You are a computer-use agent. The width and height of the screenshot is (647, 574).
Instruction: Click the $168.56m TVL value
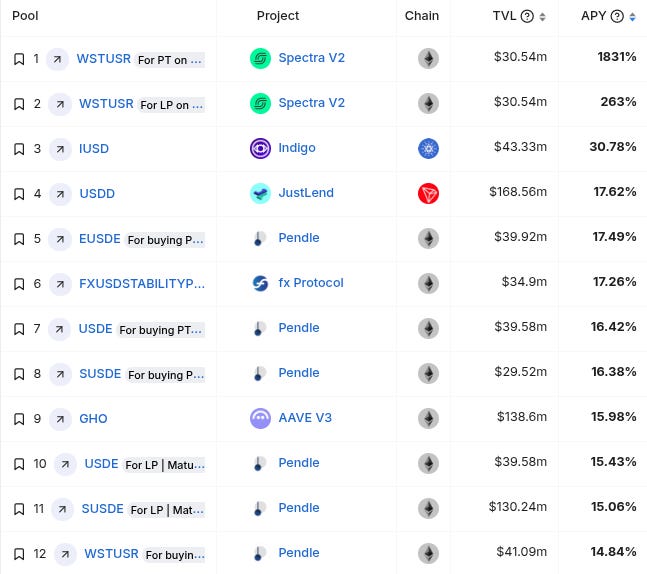[x=518, y=191]
